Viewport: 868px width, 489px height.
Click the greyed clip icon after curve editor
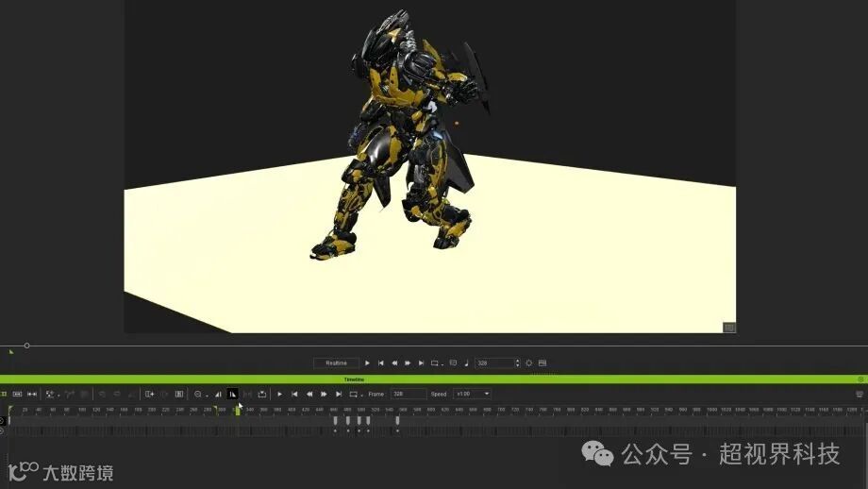(84, 394)
